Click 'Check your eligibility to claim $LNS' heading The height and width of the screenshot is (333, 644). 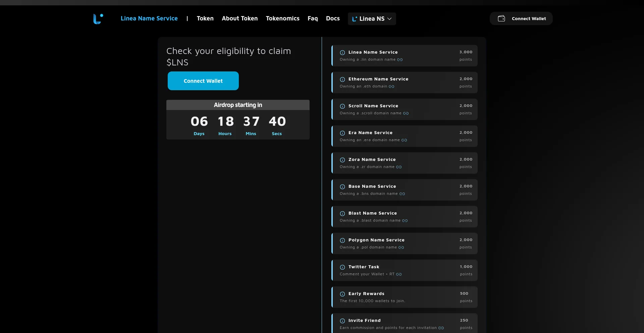229,56
